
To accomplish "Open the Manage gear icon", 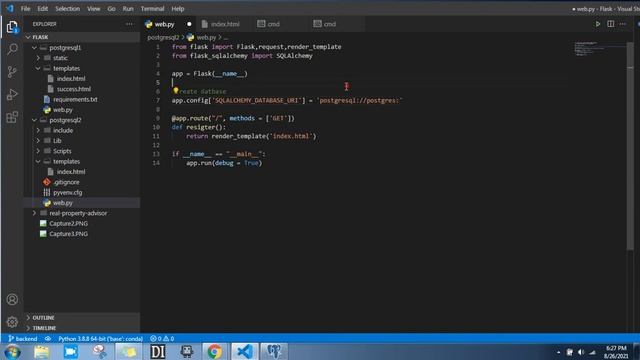I will [x=12, y=322].
